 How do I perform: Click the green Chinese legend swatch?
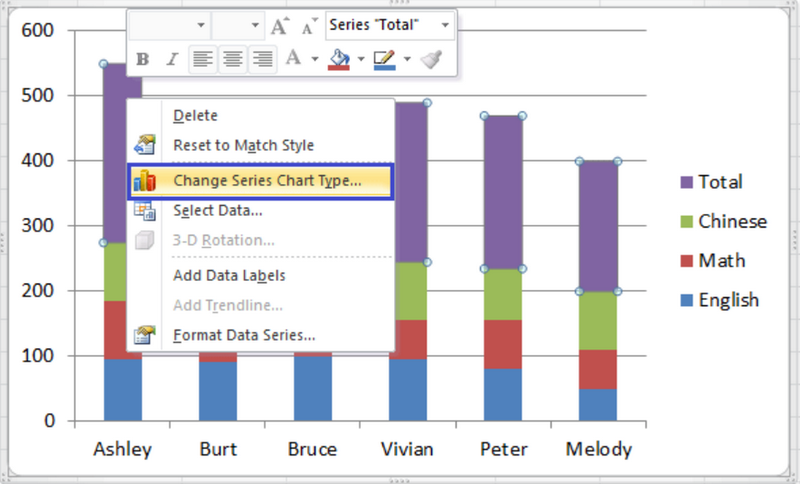pyautogui.click(x=687, y=221)
